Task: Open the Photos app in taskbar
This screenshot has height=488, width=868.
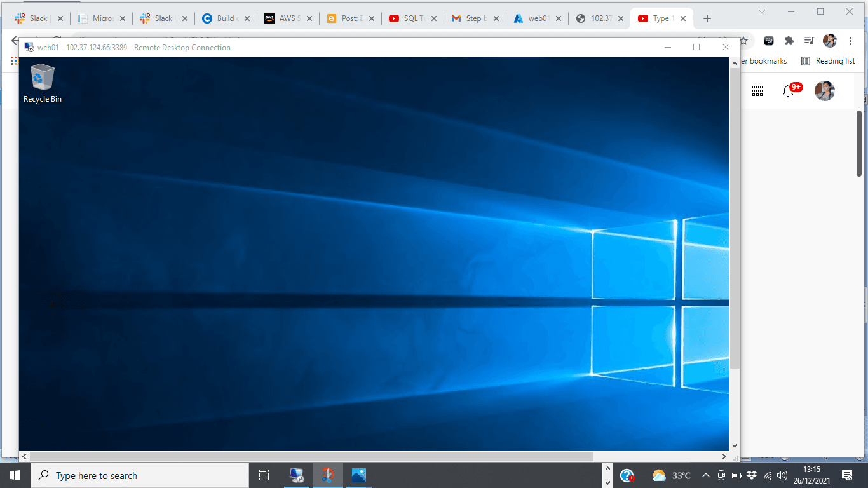Action: [x=358, y=475]
